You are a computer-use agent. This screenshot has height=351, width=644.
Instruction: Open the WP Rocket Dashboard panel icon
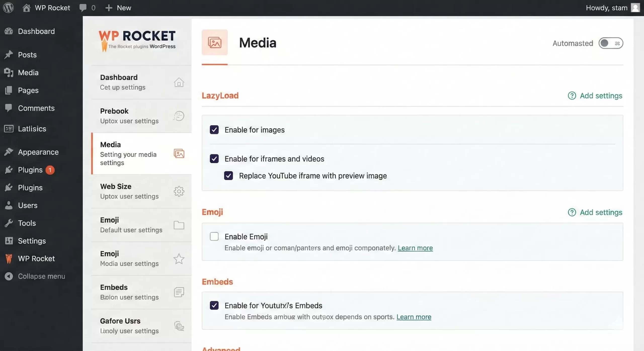coord(179,82)
